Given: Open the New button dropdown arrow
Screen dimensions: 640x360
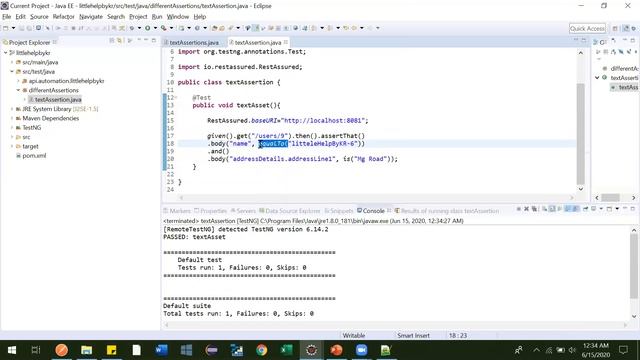Looking at the screenshot, I should 13,28.
